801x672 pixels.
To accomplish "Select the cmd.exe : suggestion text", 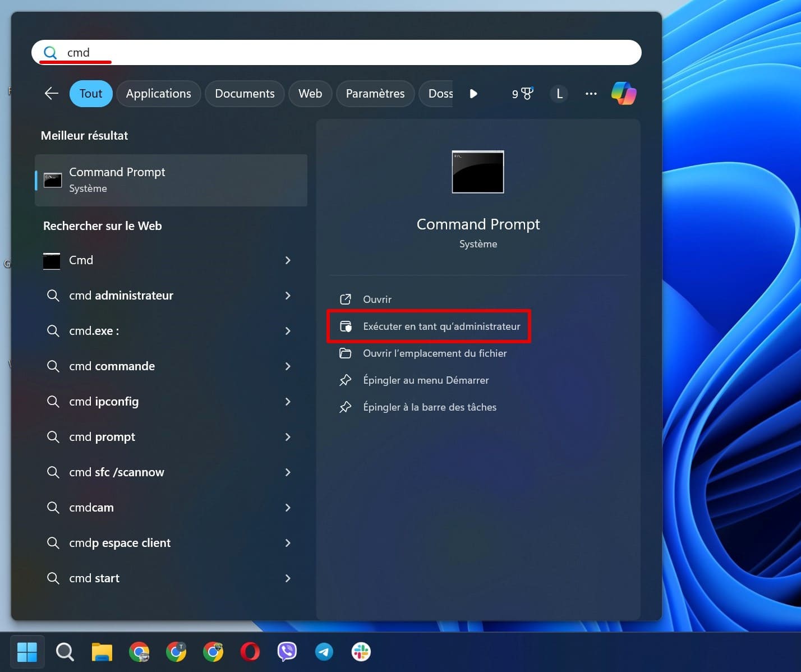I will coord(94,331).
